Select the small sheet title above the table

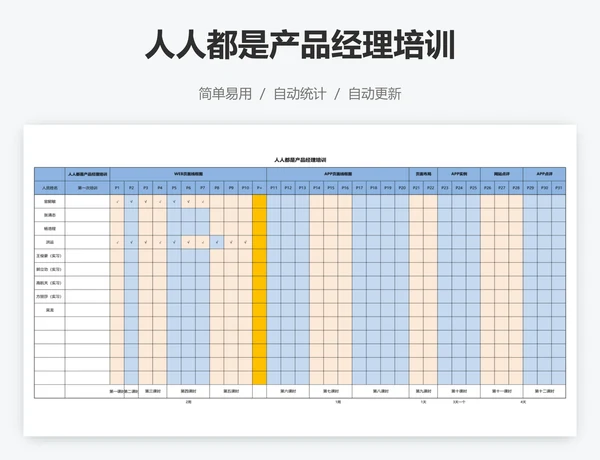(x=300, y=160)
